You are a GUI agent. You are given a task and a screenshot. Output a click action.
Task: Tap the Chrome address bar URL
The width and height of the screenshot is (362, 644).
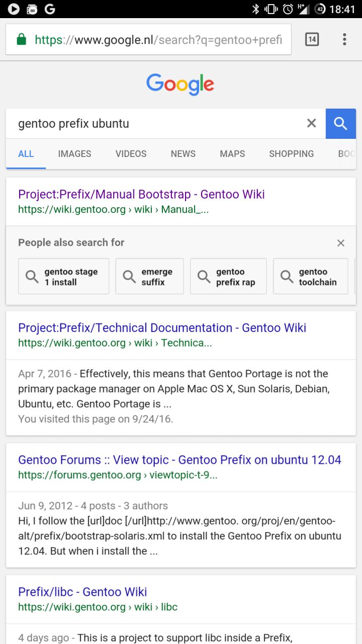pos(158,39)
